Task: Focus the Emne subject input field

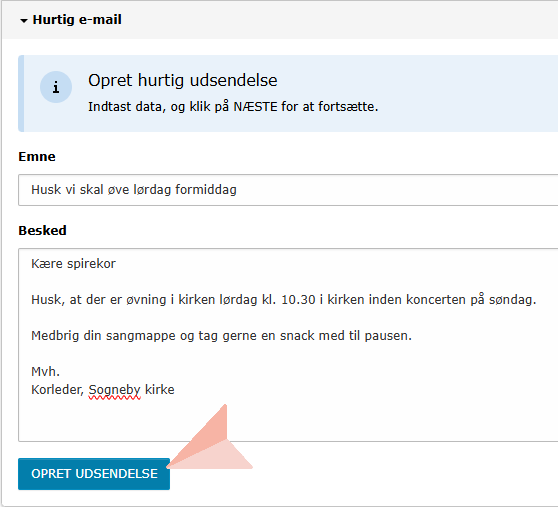Action: pos(288,190)
